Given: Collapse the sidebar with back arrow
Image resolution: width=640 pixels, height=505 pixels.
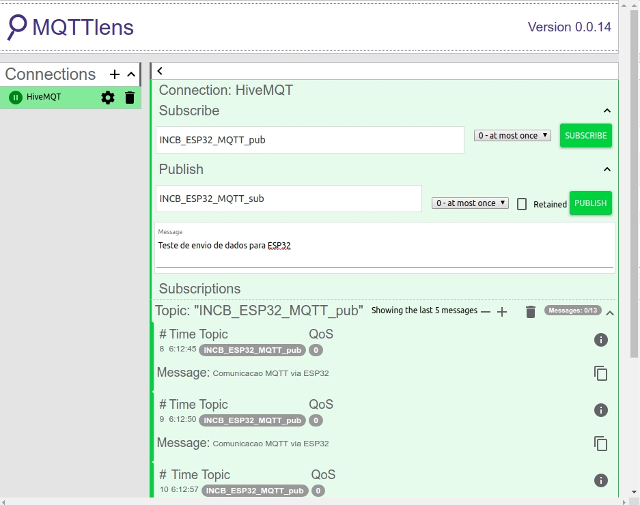Looking at the screenshot, I should coord(160,71).
